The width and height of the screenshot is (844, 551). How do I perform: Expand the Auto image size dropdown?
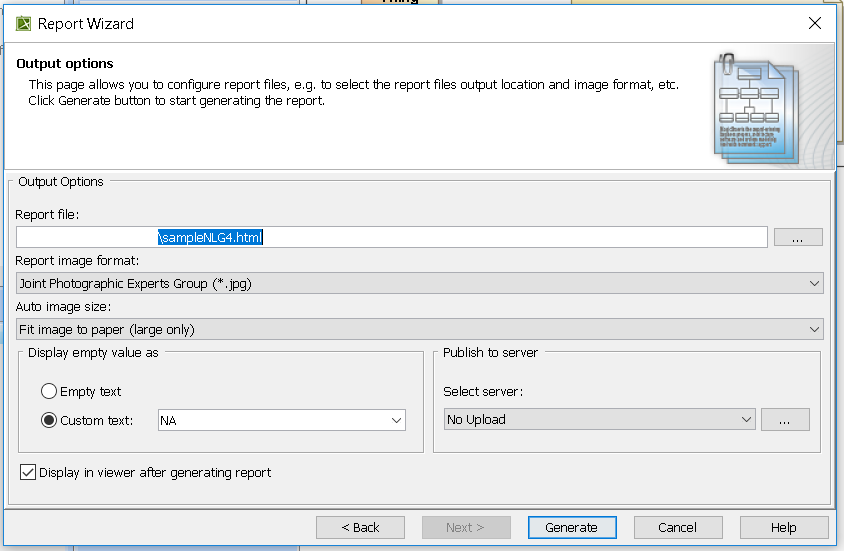tap(419, 329)
